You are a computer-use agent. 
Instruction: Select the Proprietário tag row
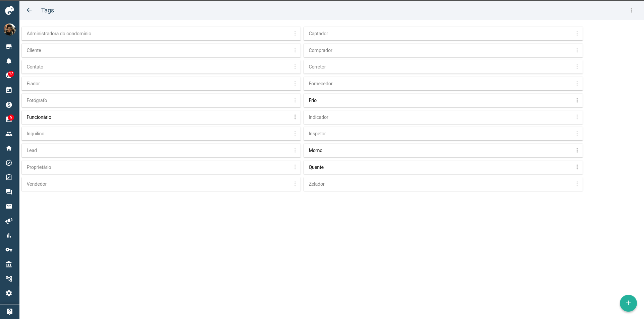coord(161,167)
